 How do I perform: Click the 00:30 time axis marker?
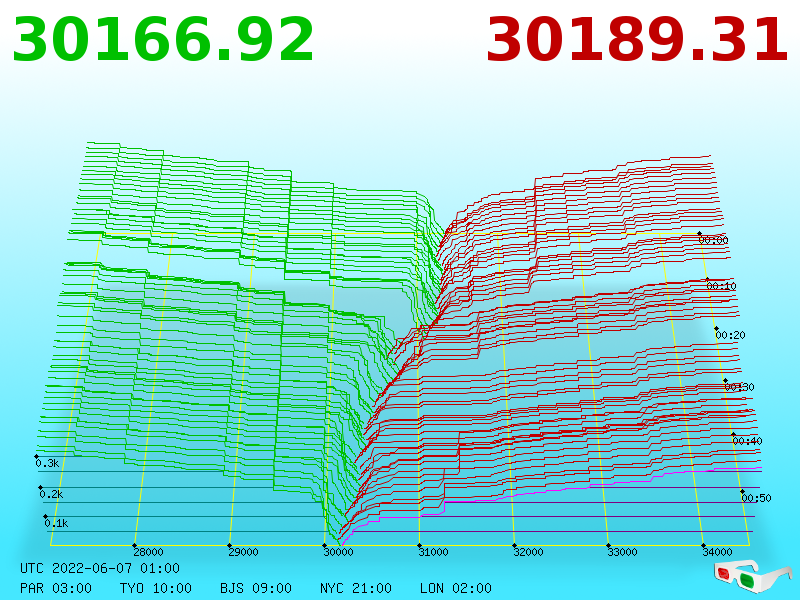[x=739, y=387]
